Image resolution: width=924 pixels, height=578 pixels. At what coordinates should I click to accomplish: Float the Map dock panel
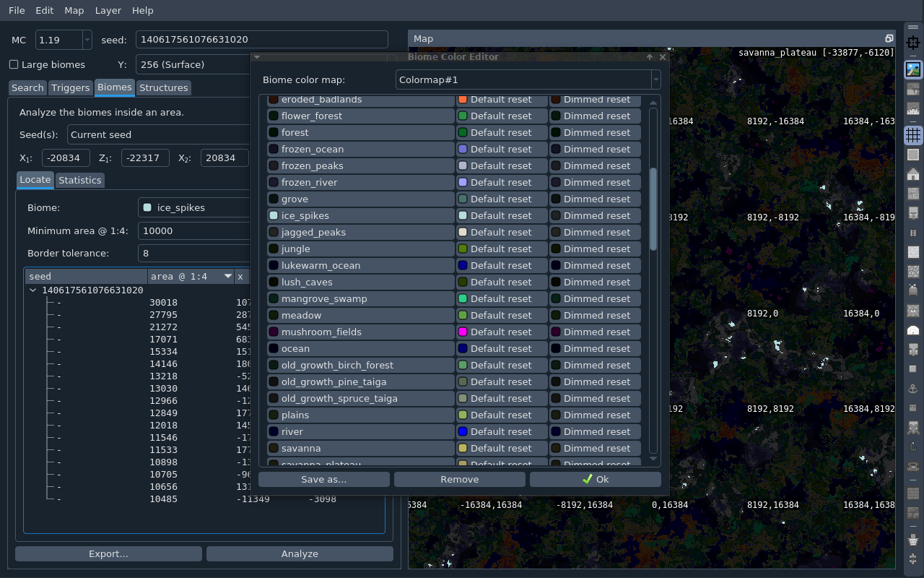[889, 38]
